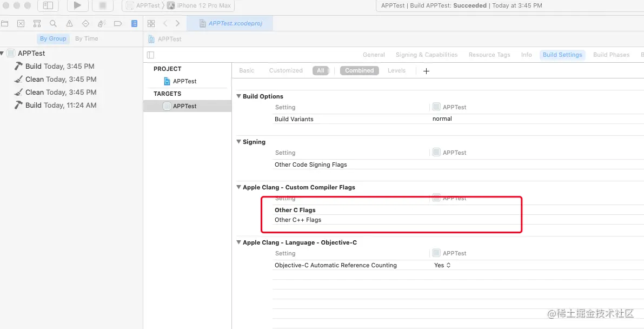Image resolution: width=644 pixels, height=329 pixels.
Task: Open the Info tab
Action: [527, 55]
